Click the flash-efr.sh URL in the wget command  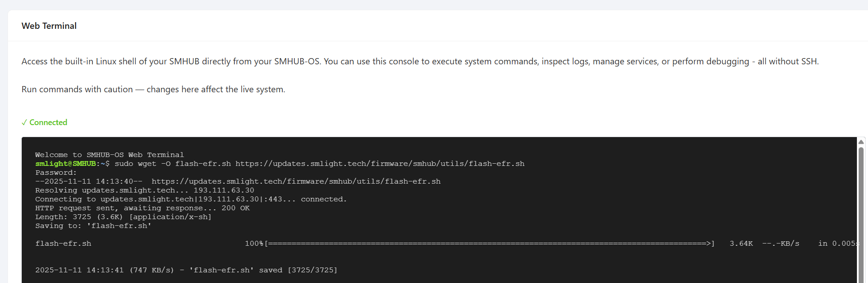[x=380, y=164]
